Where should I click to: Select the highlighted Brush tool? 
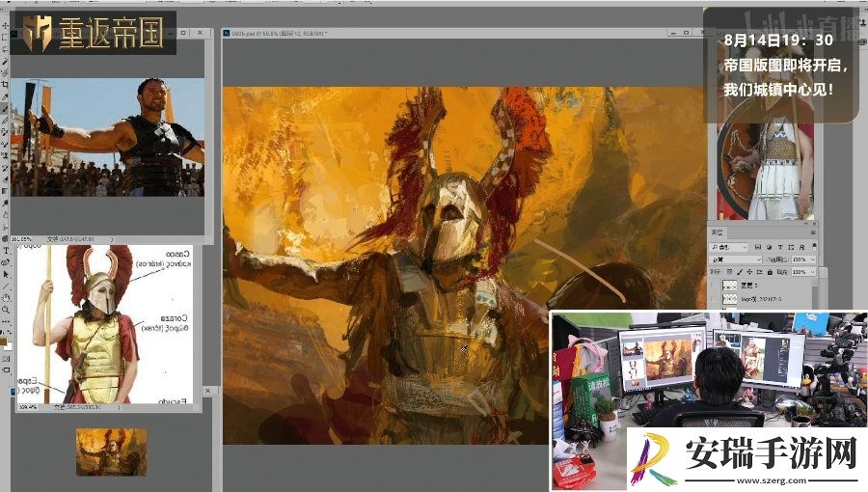click(x=6, y=108)
